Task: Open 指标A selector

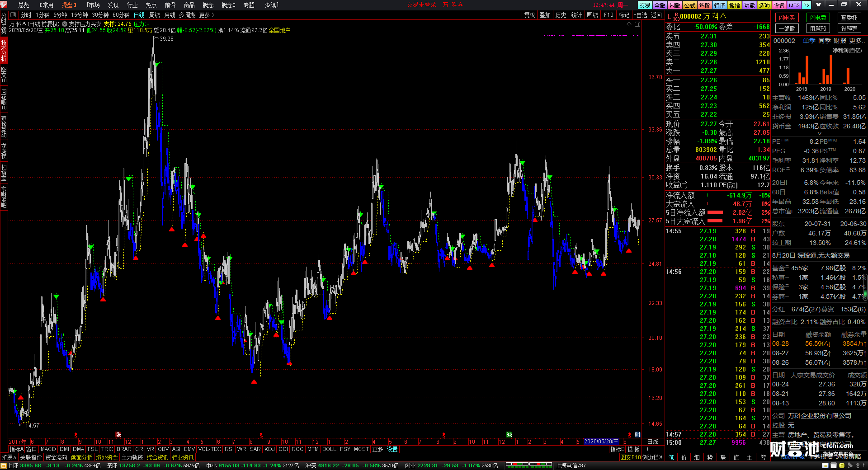Action: (x=16, y=449)
